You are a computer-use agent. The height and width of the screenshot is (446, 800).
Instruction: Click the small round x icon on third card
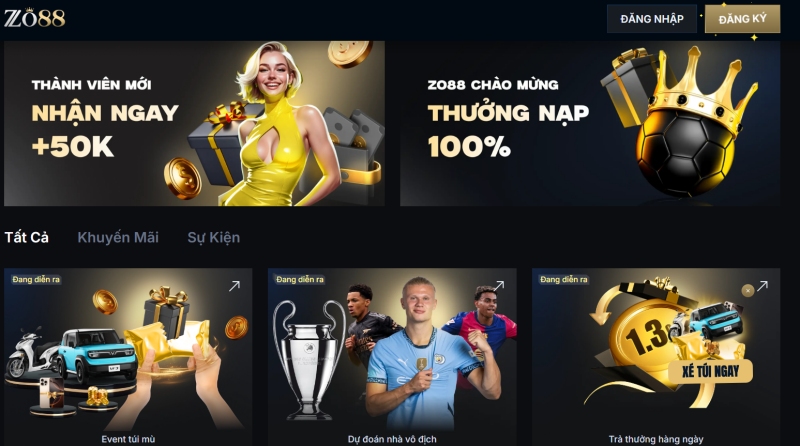[x=747, y=290]
